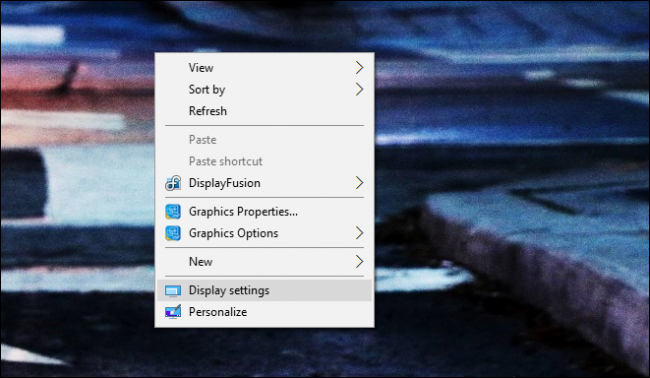
Task: Click the greyed-out Paste entry
Action: pyautogui.click(x=264, y=140)
